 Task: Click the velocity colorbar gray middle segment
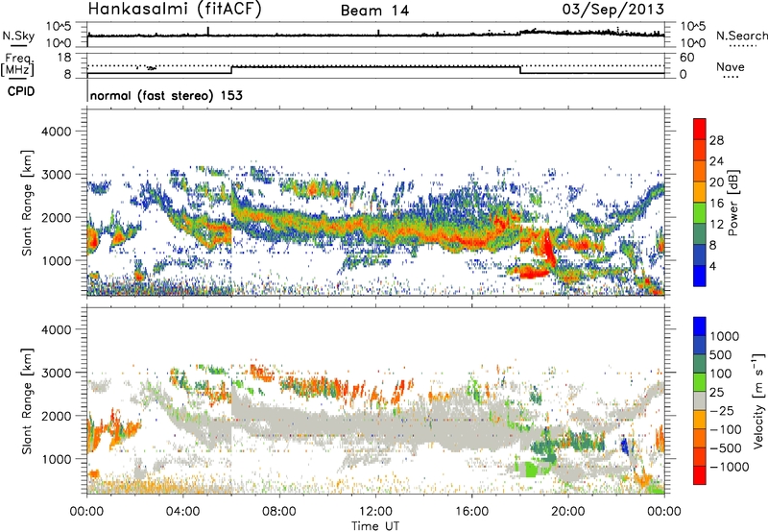[x=700, y=400]
